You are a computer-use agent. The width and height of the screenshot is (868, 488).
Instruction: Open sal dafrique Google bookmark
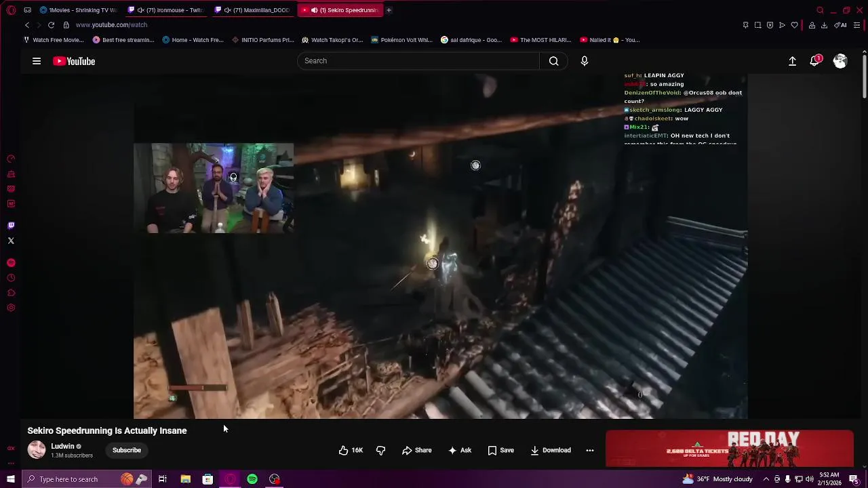coord(471,40)
